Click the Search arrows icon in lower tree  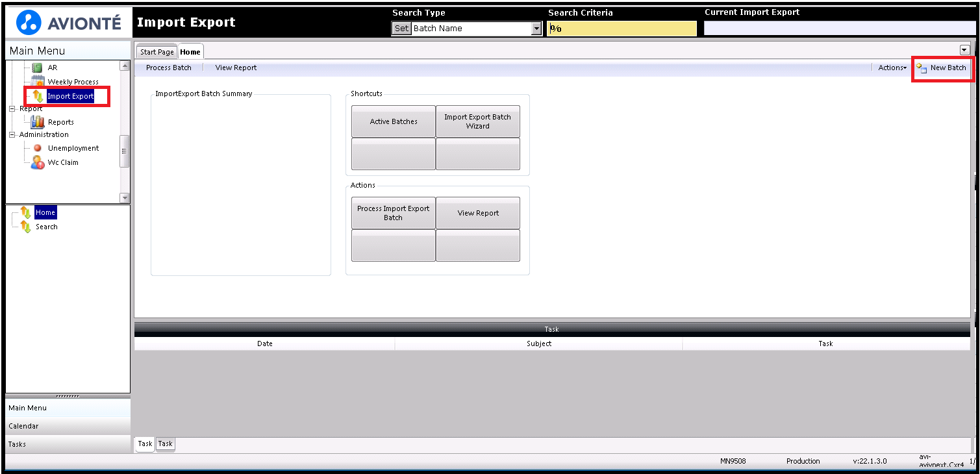pyautogui.click(x=25, y=227)
